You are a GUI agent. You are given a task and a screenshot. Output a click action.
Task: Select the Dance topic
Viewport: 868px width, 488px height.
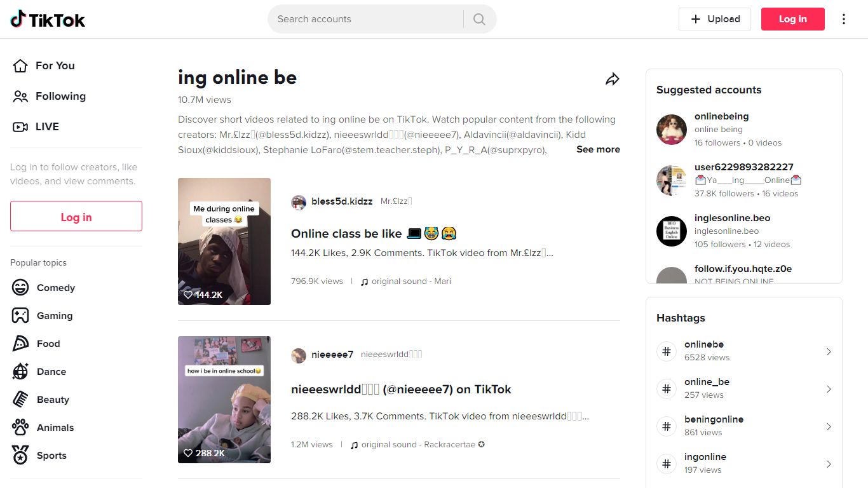[51, 372]
